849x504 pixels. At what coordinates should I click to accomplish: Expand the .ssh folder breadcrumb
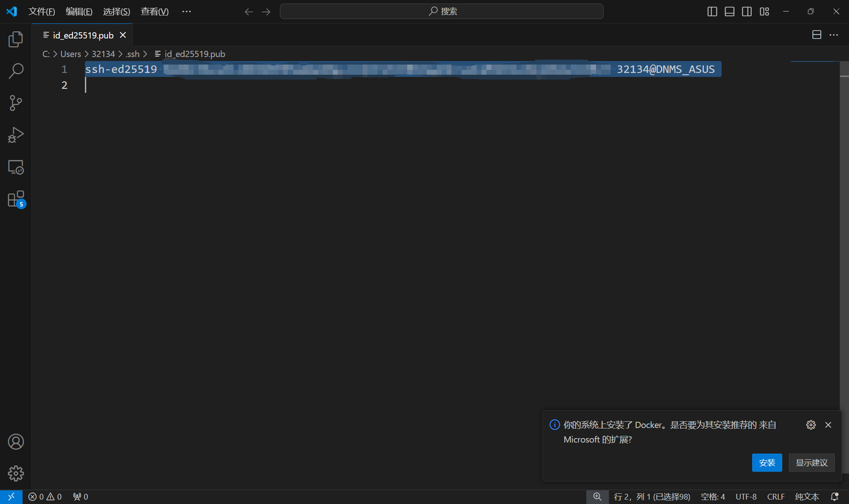[x=133, y=54]
